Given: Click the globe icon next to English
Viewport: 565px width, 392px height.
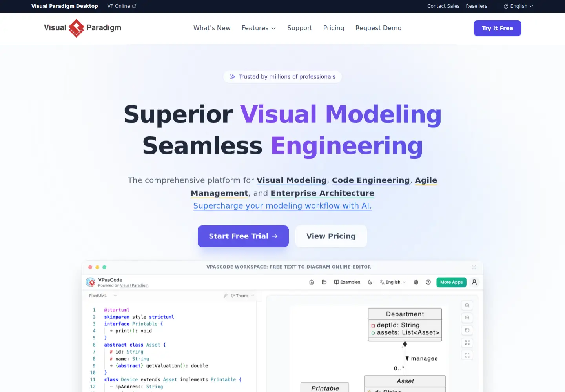Looking at the screenshot, I should tap(506, 6).
